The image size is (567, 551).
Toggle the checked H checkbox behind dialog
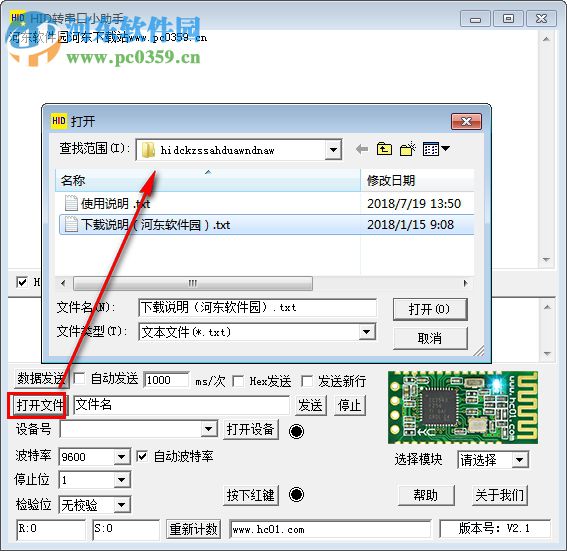(x=22, y=282)
